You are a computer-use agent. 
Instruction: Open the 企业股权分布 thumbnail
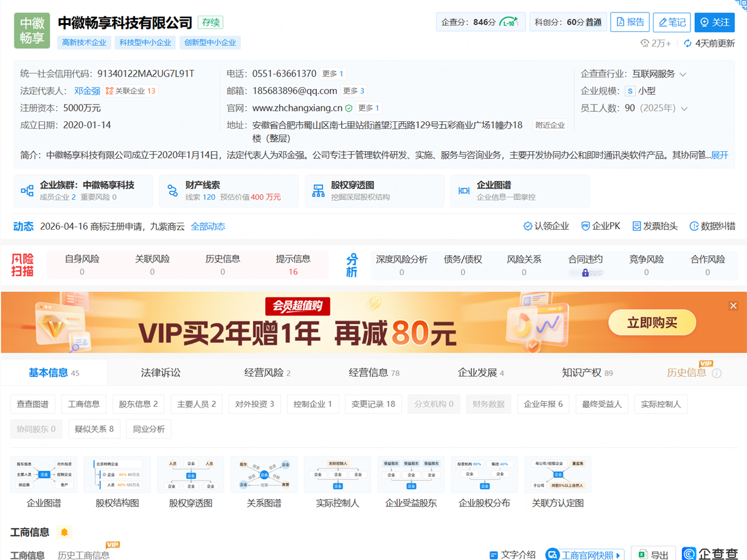pos(484,475)
